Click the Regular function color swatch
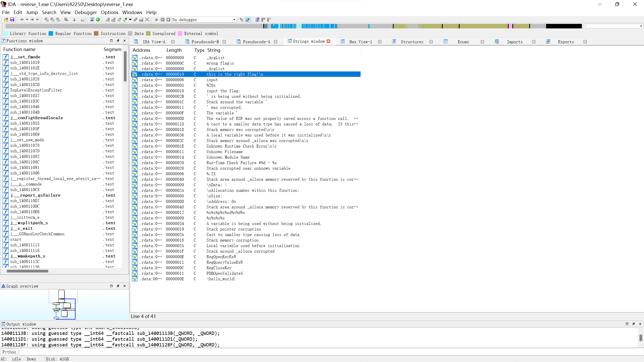Image resolution: width=644 pixels, height=362 pixels. click(x=51, y=33)
